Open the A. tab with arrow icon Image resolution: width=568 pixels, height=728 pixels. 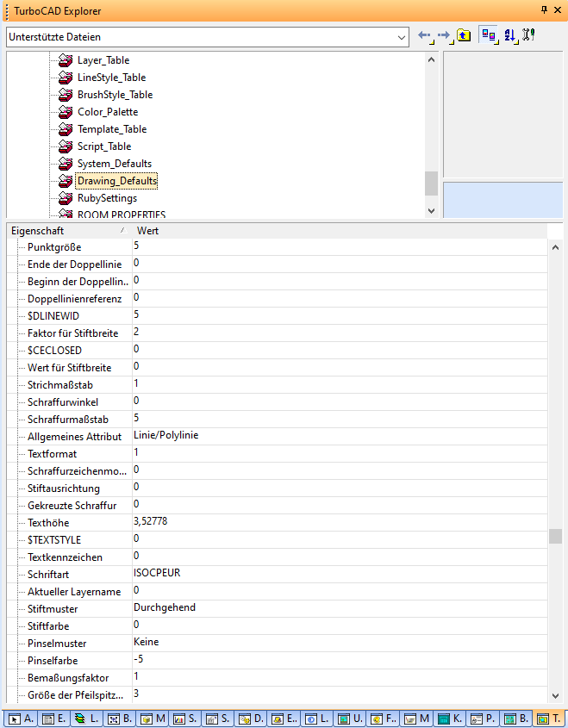pyautogui.click(x=21, y=719)
